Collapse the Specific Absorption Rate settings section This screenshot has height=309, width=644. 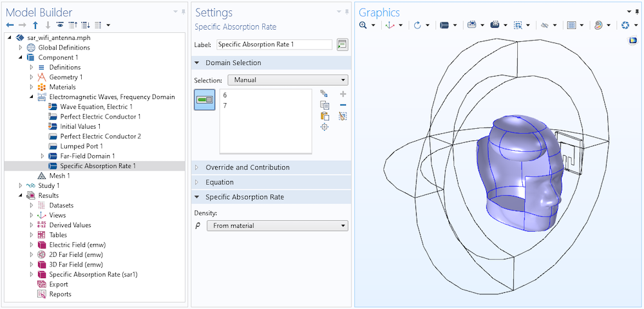point(196,197)
